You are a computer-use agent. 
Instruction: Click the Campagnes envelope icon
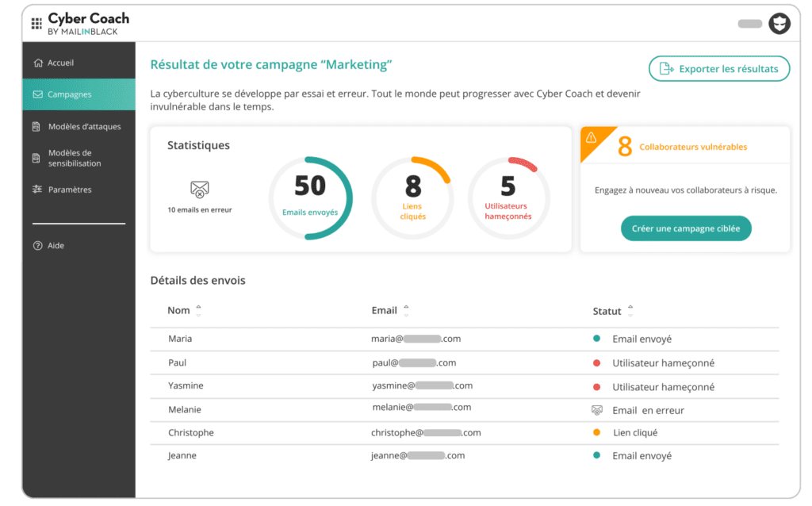[x=37, y=94]
